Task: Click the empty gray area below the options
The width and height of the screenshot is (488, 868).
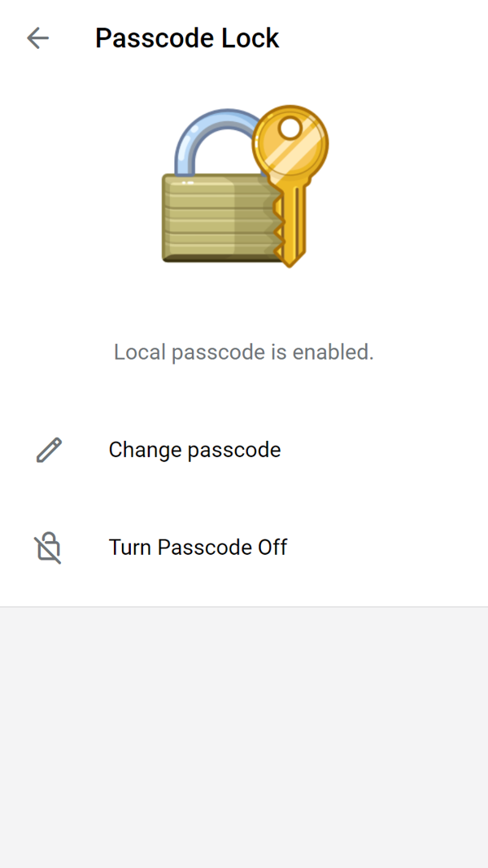Action: click(x=244, y=732)
